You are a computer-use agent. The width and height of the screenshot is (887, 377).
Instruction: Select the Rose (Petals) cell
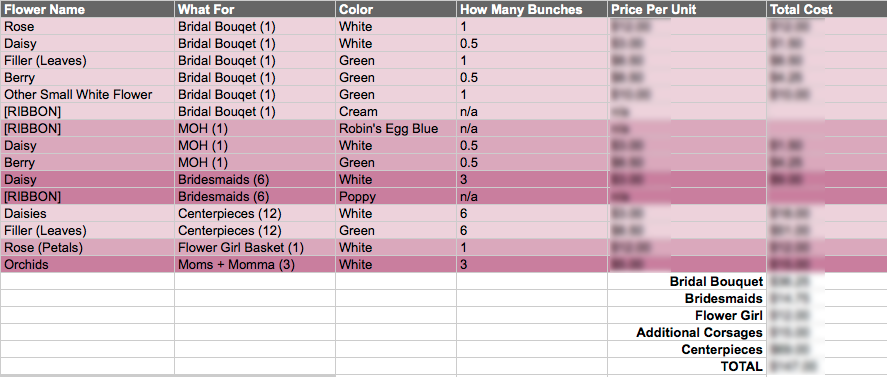pyautogui.click(x=87, y=247)
